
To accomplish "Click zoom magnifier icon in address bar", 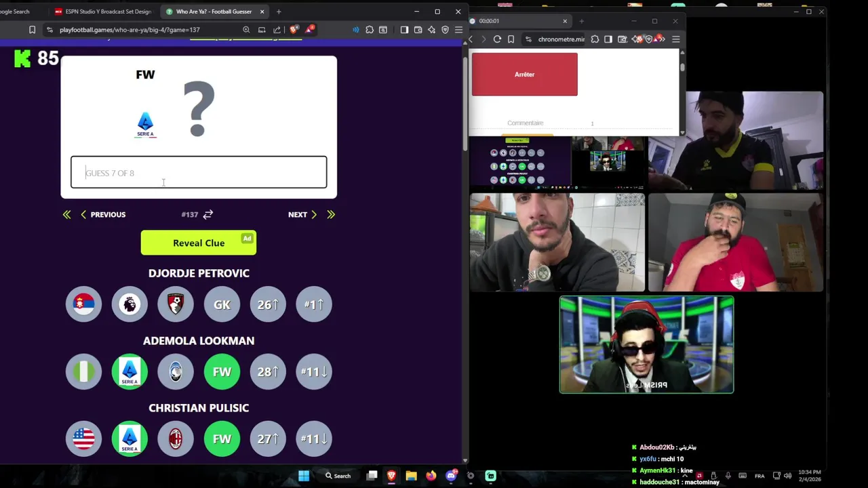I will [x=246, y=30].
